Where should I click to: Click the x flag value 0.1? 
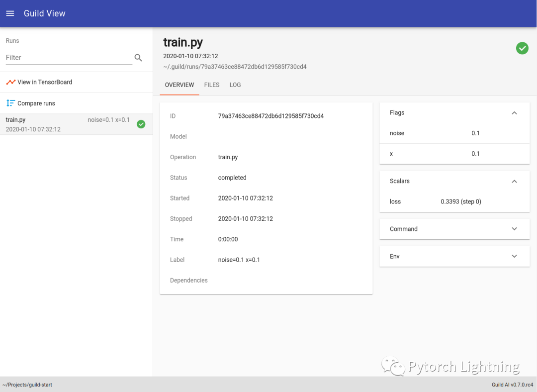coord(475,154)
